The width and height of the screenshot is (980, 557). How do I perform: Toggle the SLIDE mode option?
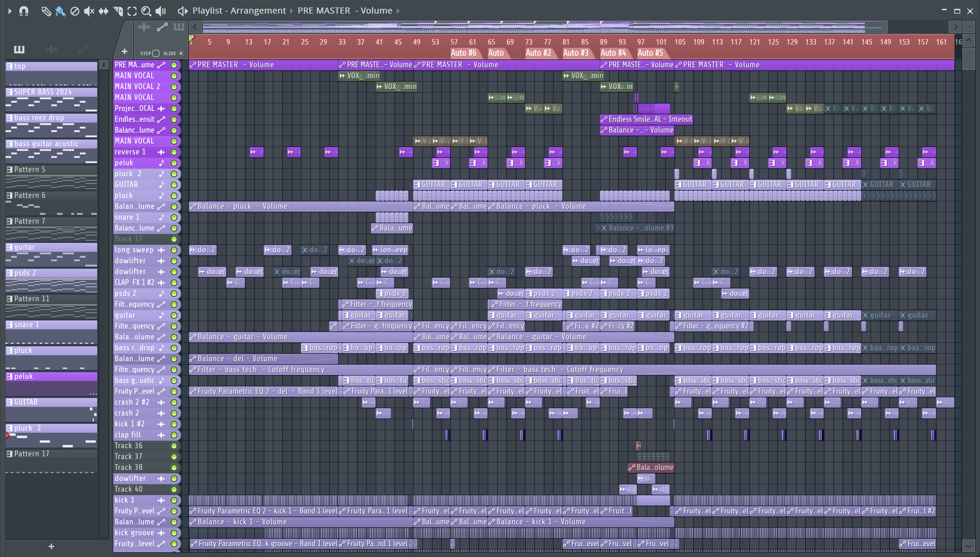[x=181, y=53]
